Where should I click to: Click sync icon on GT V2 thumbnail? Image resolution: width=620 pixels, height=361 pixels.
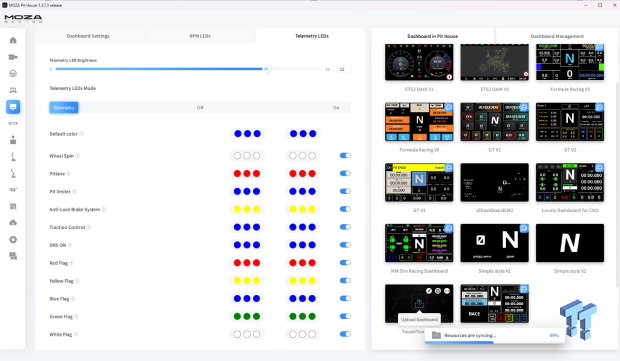600,107
